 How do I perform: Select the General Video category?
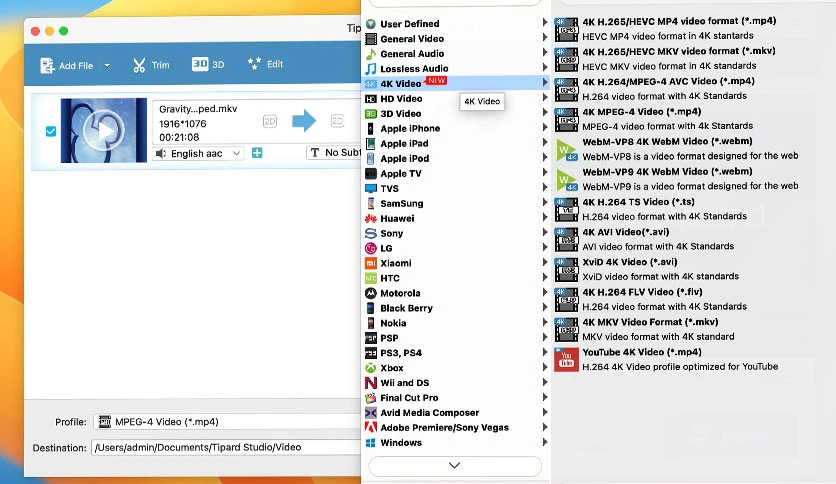(456, 38)
